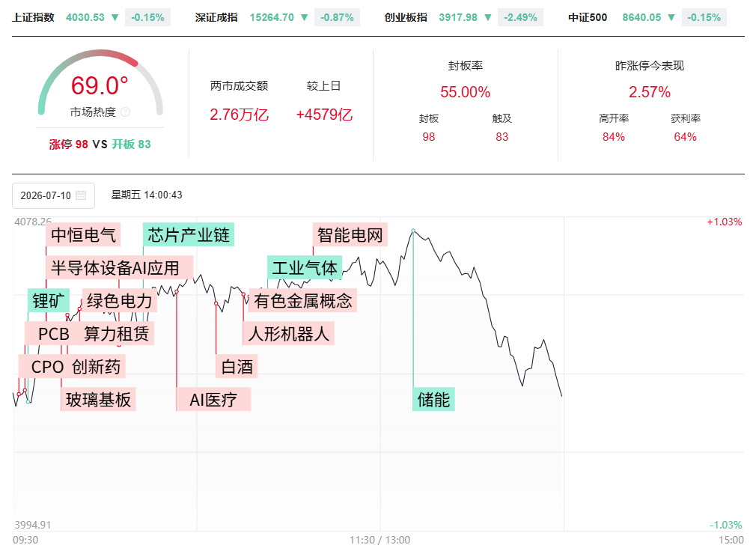Viewport: 756px width, 551px height.
Task: Click the 创业板指 down arrow indicator
Action: pyautogui.click(x=488, y=17)
